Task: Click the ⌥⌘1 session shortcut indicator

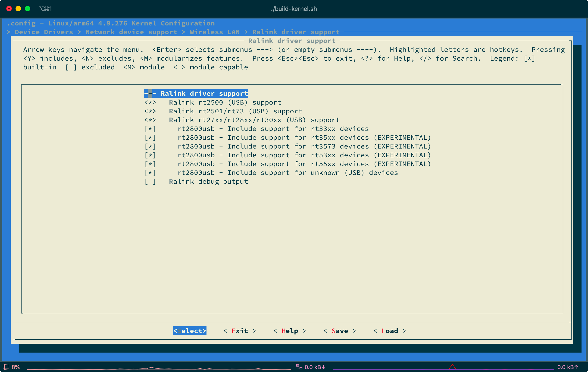Action: coord(45,9)
